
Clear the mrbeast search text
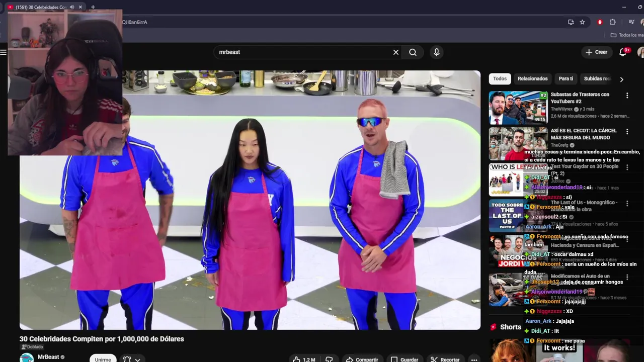[396, 52]
